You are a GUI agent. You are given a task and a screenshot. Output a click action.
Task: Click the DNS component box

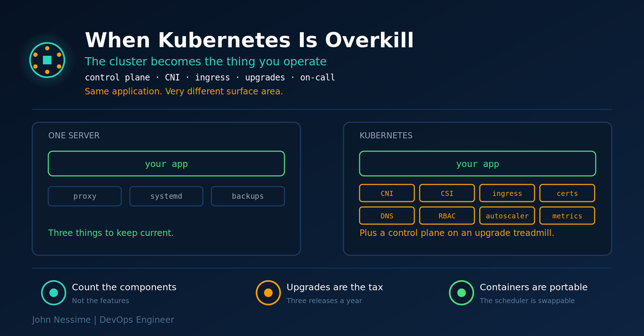pyautogui.click(x=387, y=215)
